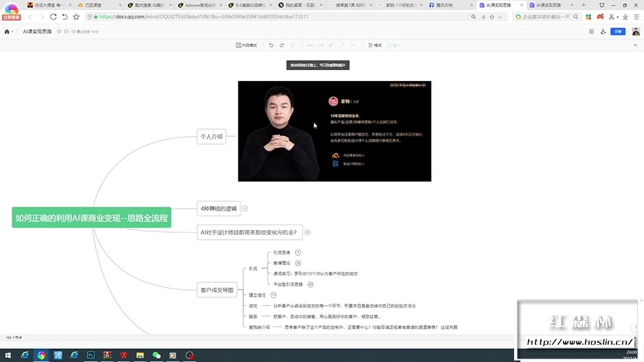This screenshot has height=362, width=644.
Task: Click the move-to-folder icon beside the title star
Action: tap(67, 32)
